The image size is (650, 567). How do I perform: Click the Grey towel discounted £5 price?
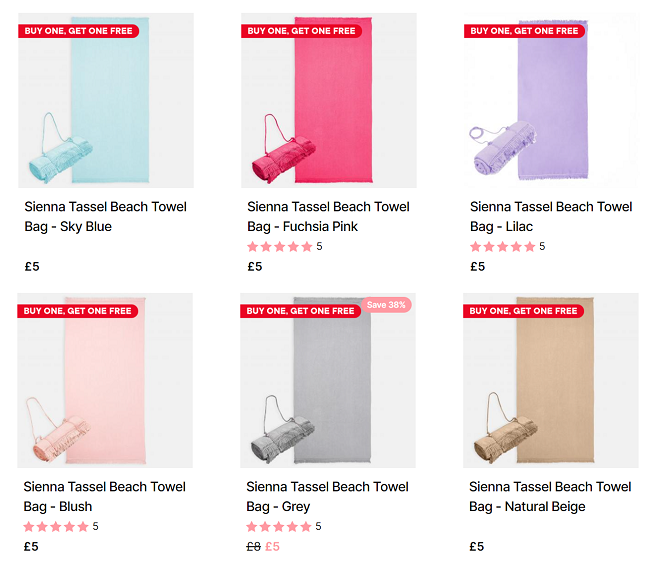coord(272,547)
